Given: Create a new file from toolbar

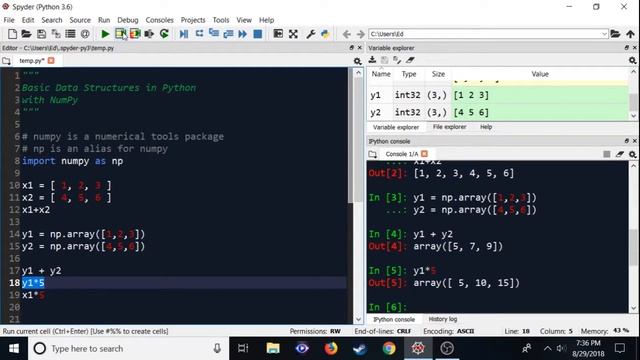Looking at the screenshot, I should click(12, 34).
